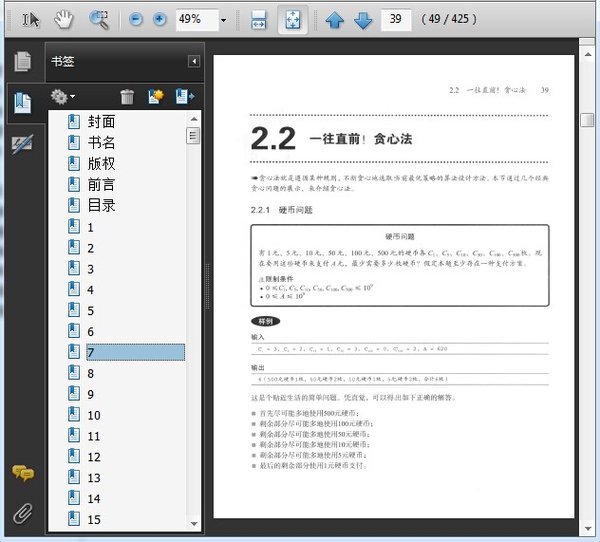Select the text selection cursor tool
The width and height of the screenshot is (600, 542).
31,19
